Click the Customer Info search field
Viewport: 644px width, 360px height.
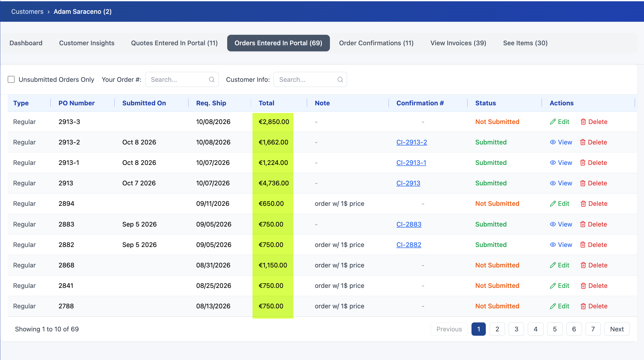[x=310, y=80]
